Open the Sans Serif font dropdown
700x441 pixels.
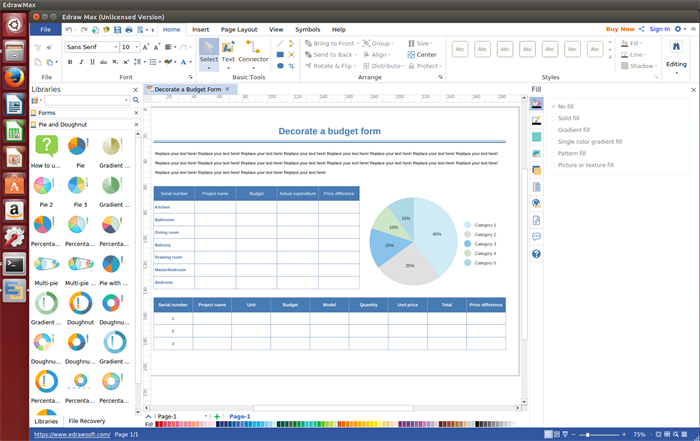point(91,47)
